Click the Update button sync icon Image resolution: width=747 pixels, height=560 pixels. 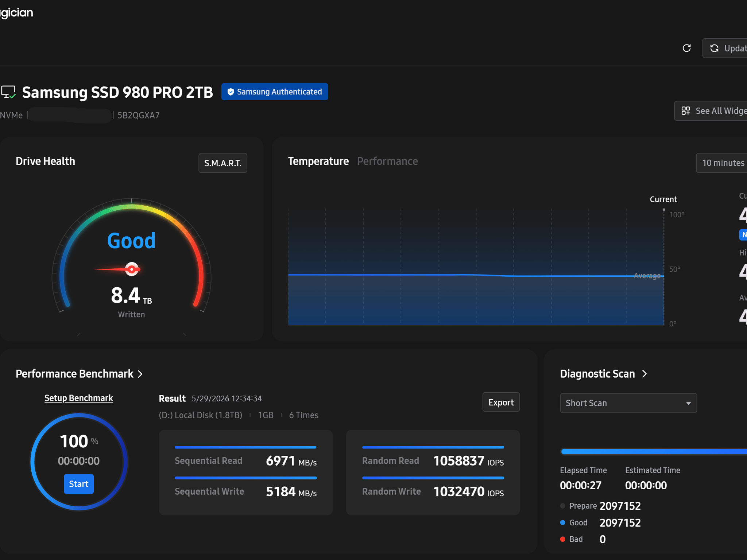click(714, 48)
